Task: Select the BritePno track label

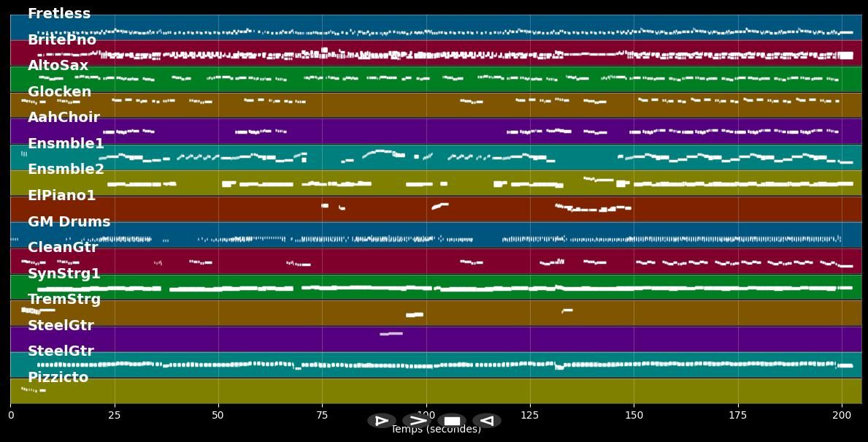Action: (62, 40)
